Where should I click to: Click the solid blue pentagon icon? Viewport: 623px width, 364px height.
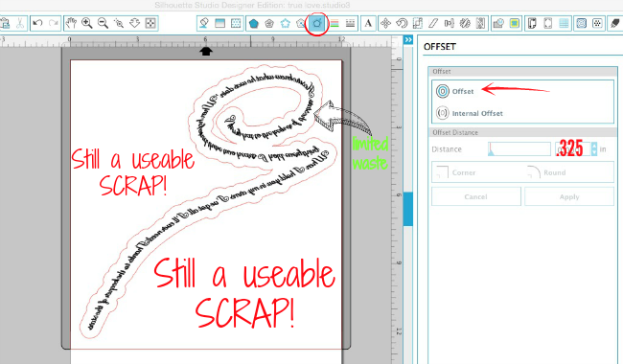(x=253, y=23)
